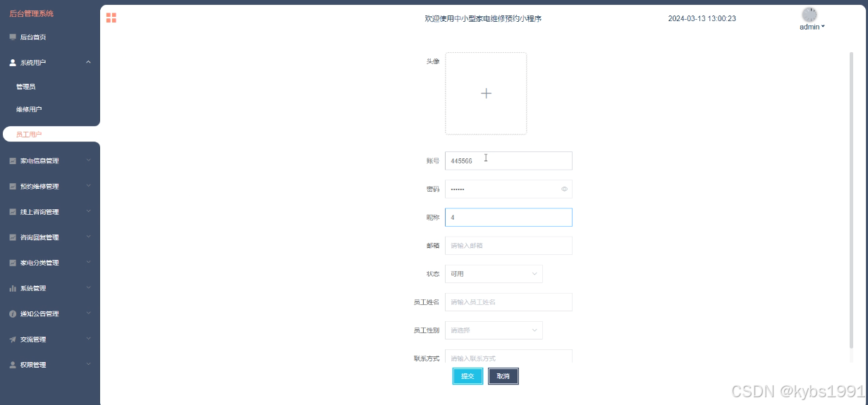Image resolution: width=868 pixels, height=405 pixels.
Task: Expand the 通知公告管理 chevron
Action: point(88,313)
